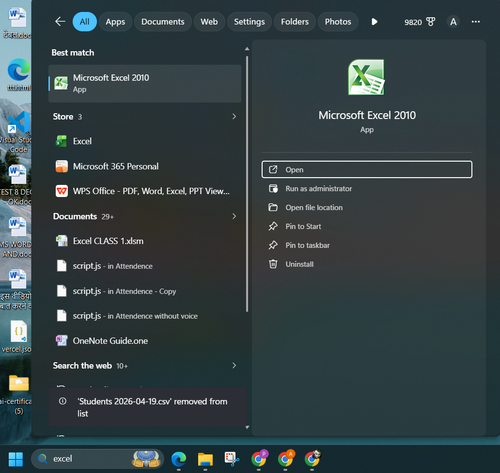The width and height of the screenshot is (500, 473).
Task: Click the scroll down arrow of results list
Action: click(x=247, y=427)
